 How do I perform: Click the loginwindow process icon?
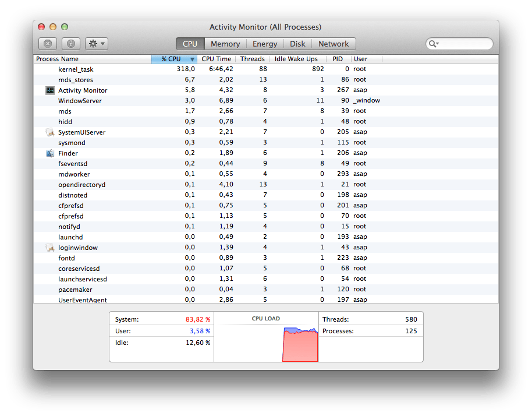[50, 248]
